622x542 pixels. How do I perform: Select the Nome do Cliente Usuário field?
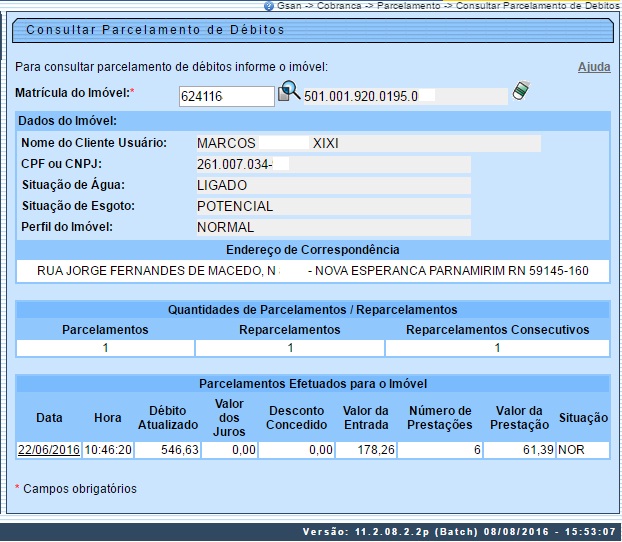[x=366, y=143]
